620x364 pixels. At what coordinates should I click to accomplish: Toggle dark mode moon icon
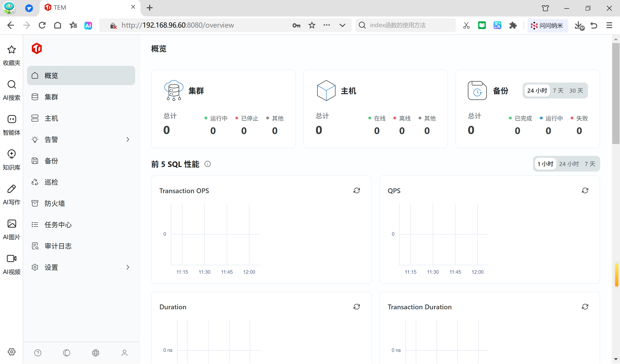66,353
